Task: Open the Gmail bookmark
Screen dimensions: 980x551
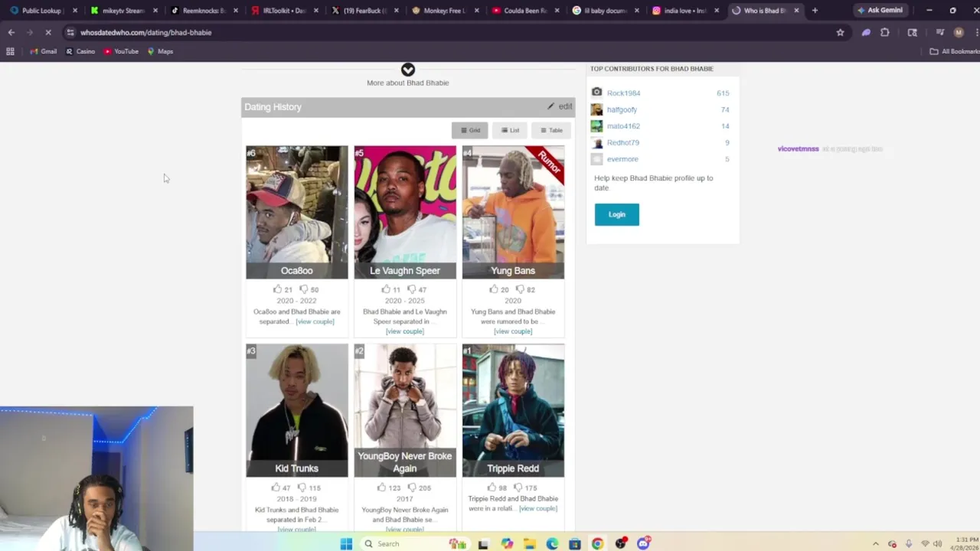Action: coord(44,51)
